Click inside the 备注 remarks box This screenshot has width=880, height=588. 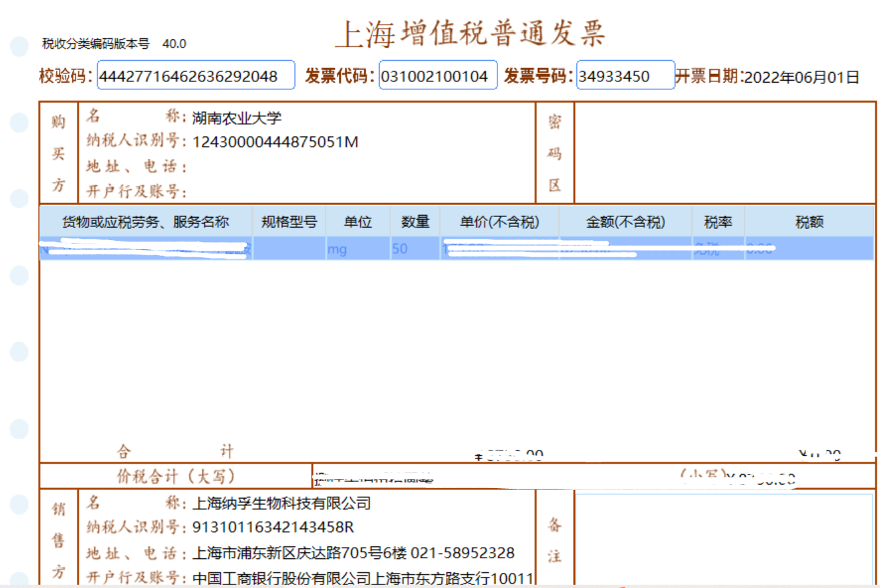pos(724,537)
